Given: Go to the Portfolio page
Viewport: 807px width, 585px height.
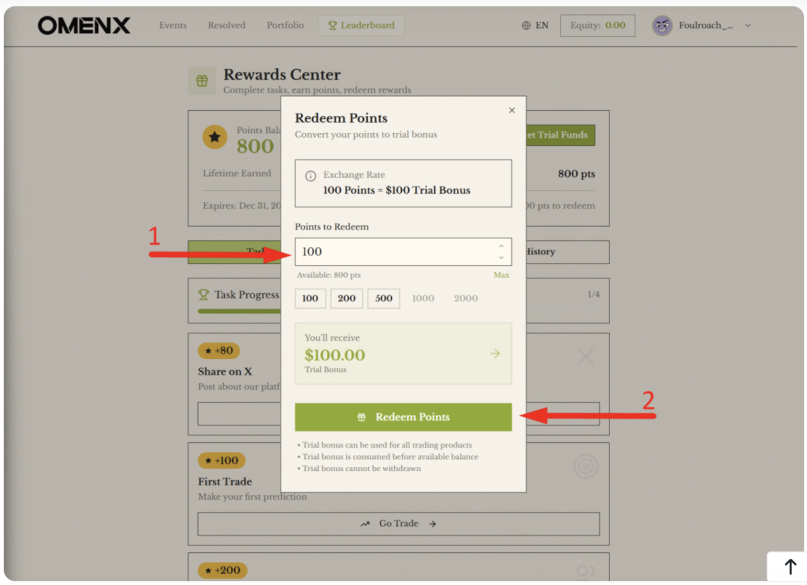Looking at the screenshot, I should pos(285,26).
